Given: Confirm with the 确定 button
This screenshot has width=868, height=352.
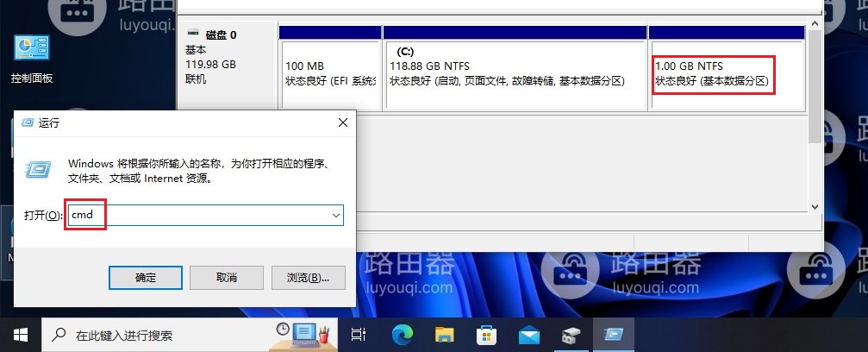Looking at the screenshot, I should click(x=146, y=278).
